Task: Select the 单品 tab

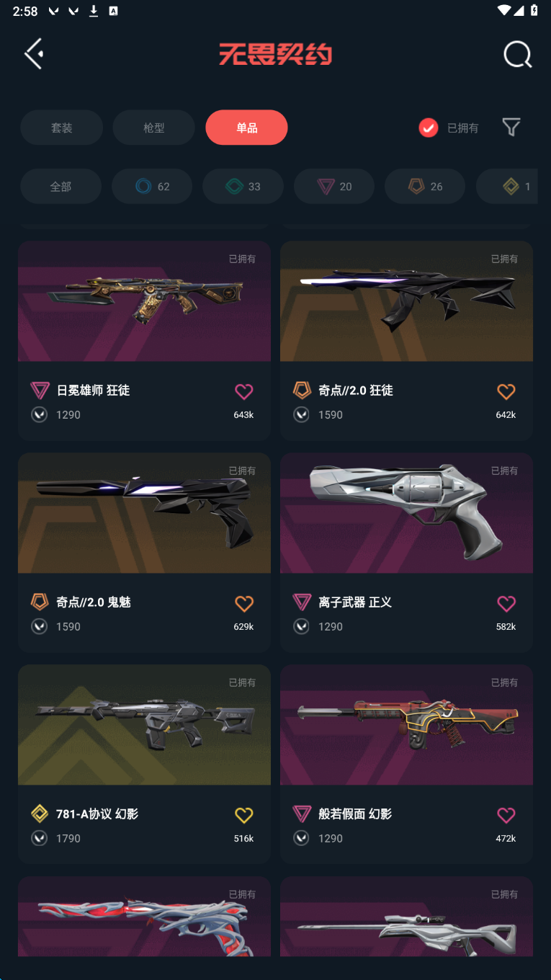Action: [246, 128]
